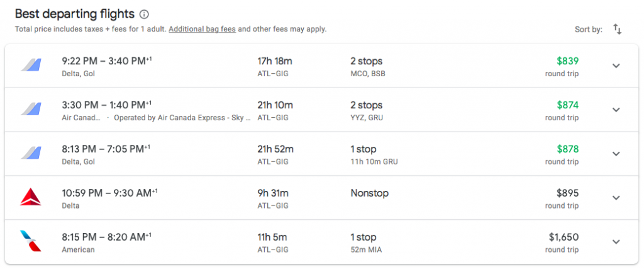
Task: Click the Delta airline logo on nonstop flight
Action: [31, 197]
